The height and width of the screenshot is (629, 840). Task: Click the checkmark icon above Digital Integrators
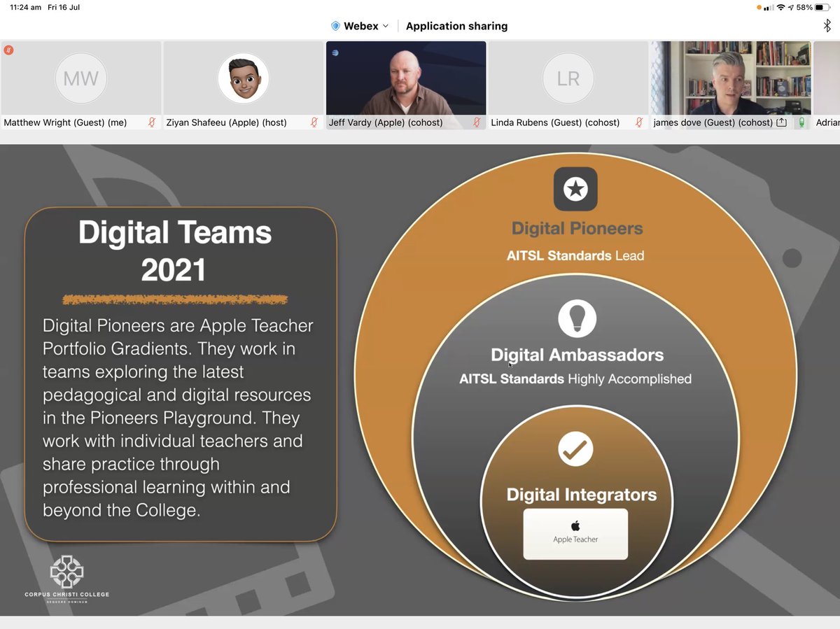tap(576, 449)
